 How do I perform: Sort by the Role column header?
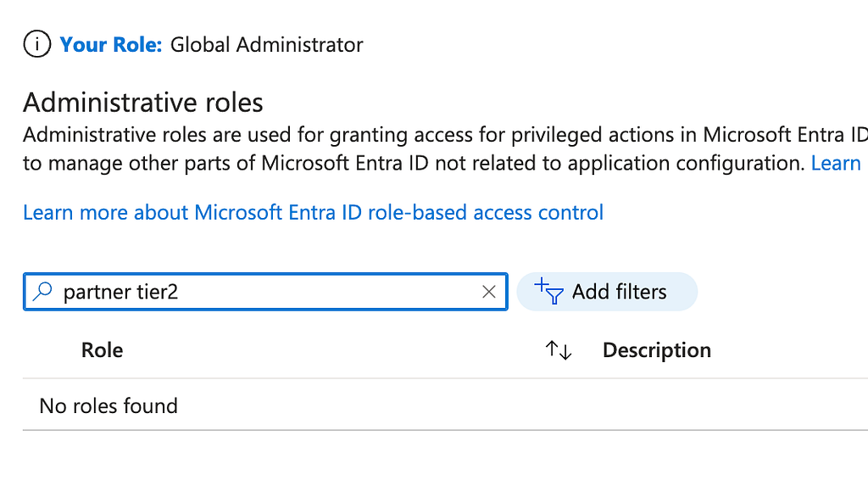(x=102, y=350)
